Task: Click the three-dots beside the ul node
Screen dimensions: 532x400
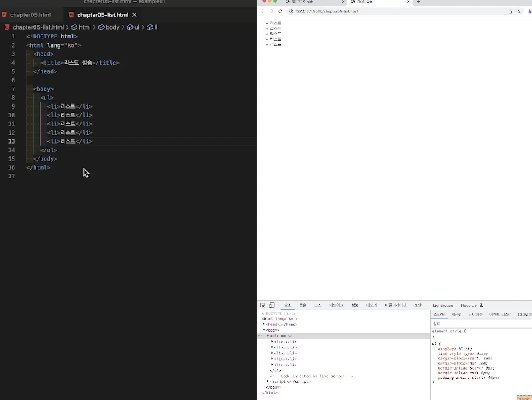Action: coord(260,336)
